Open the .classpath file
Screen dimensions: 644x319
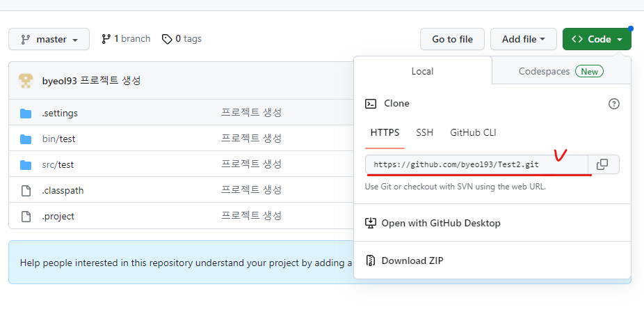(x=63, y=191)
